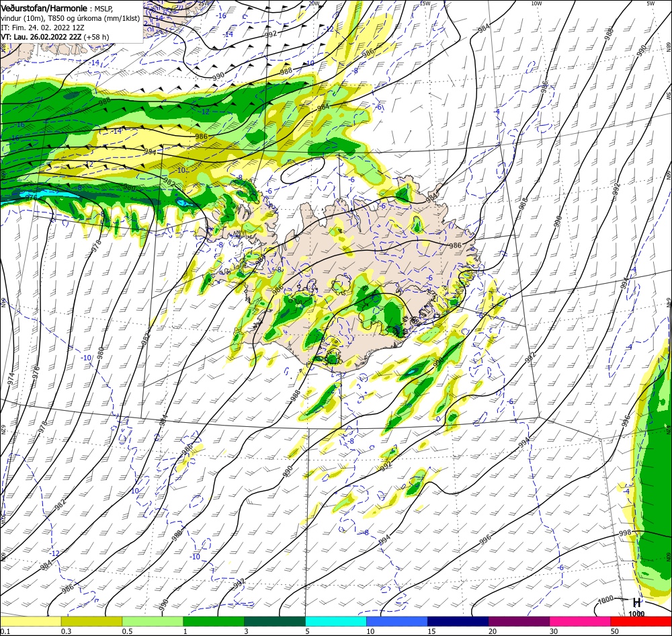Click the legend scale value 30
The image size is (672, 636).
[x=554, y=631]
